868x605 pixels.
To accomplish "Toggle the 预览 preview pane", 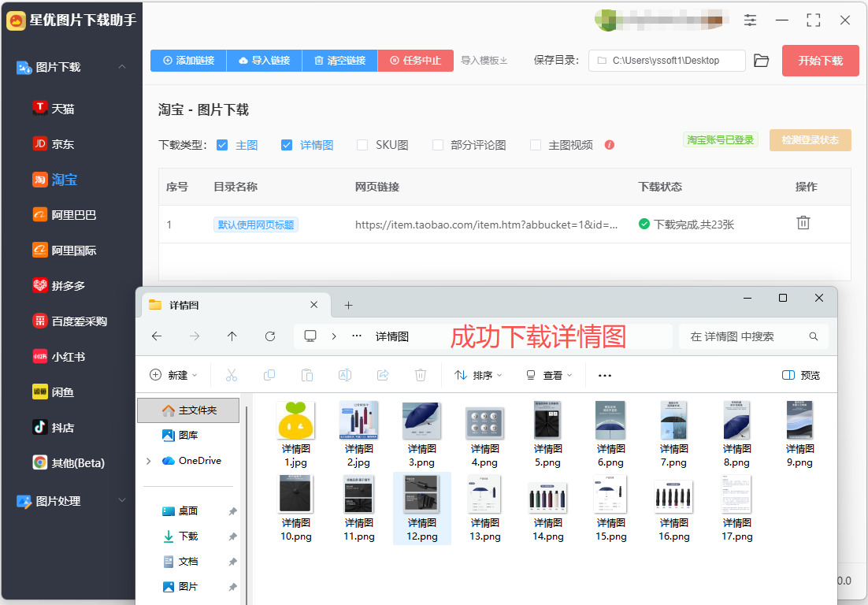I will pyautogui.click(x=800, y=375).
